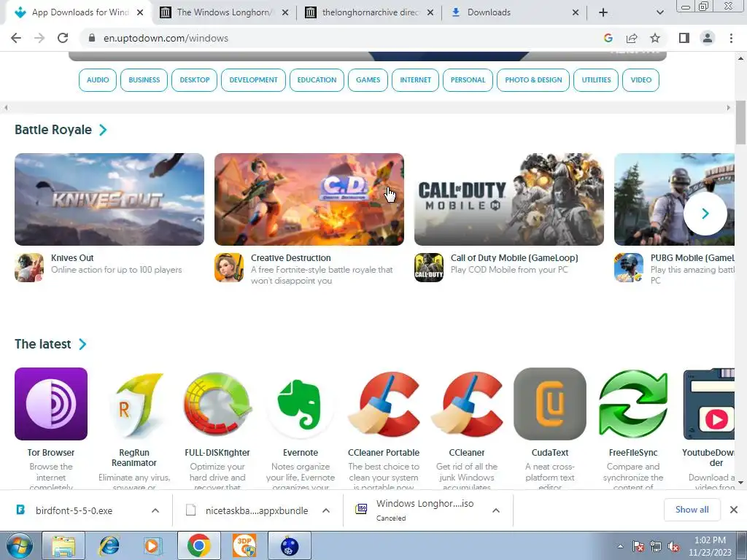Expand options for nicetaskba appxbundle download
The width and height of the screenshot is (747, 560).
coord(326,510)
